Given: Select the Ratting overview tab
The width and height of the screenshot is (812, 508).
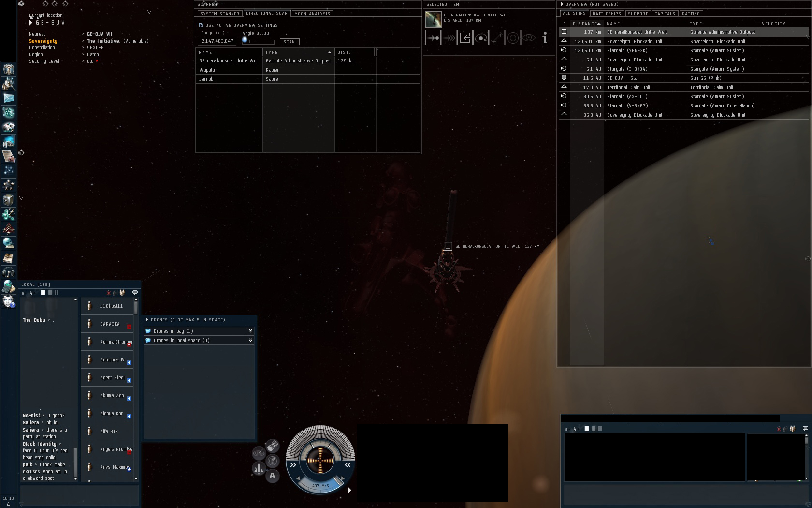Looking at the screenshot, I should pos(691,14).
